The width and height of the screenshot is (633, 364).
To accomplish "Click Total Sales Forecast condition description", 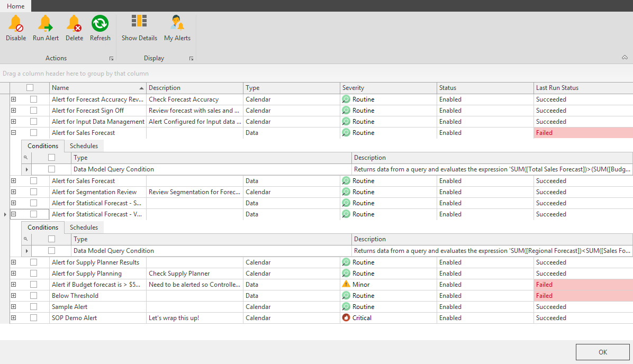I will point(492,169).
